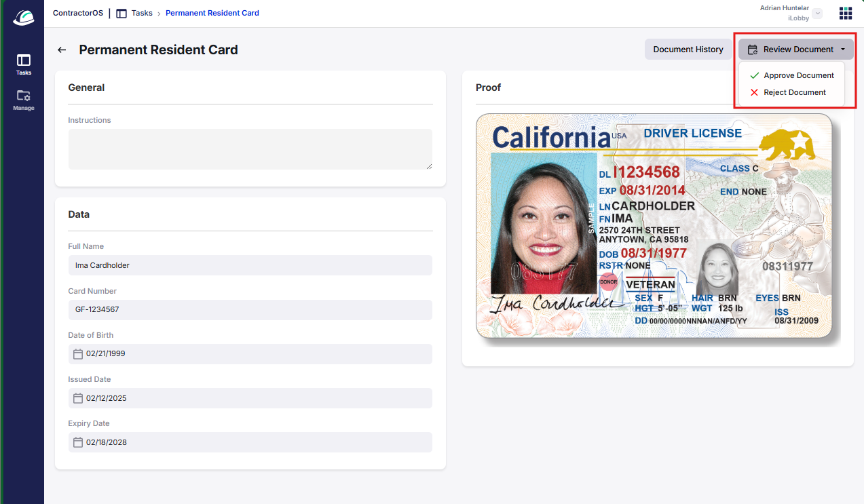Image resolution: width=864 pixels, height=504 pixels.
Task: Click the Card Number field
Action: (250, 309)
